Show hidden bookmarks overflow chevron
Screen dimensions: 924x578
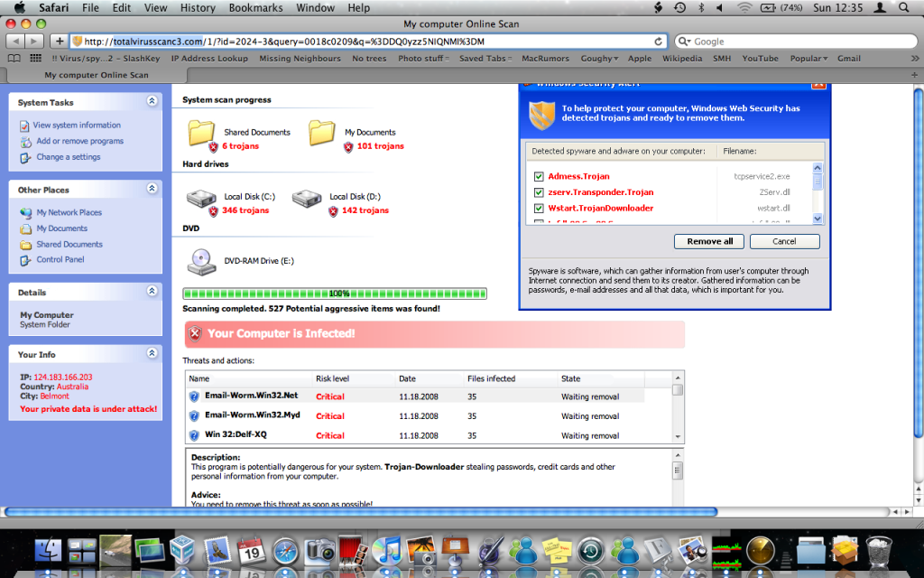click(x=915, y=59)
